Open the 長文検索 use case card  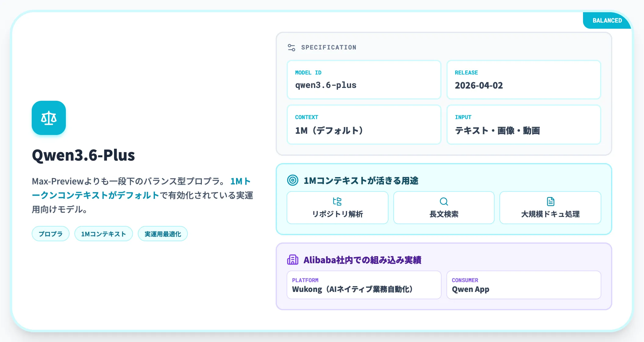click(x=444, y=208)
